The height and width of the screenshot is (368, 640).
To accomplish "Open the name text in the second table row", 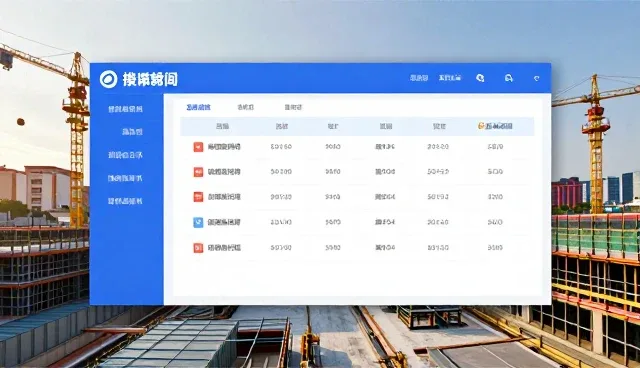I will 224,172.
